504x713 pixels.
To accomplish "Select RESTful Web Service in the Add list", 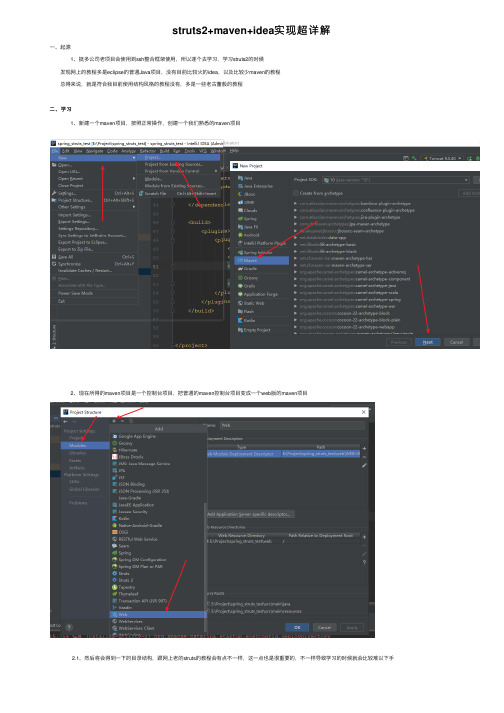I will coord(135,539).
